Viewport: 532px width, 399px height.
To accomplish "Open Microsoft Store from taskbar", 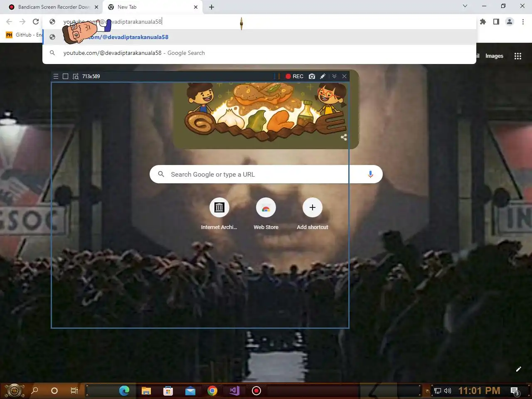I will click(168, 391).
